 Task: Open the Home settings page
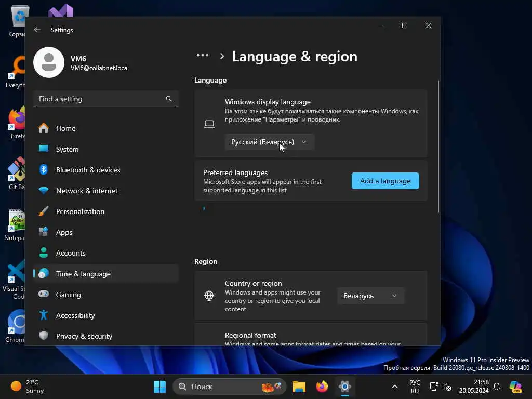tap(106, 128)
